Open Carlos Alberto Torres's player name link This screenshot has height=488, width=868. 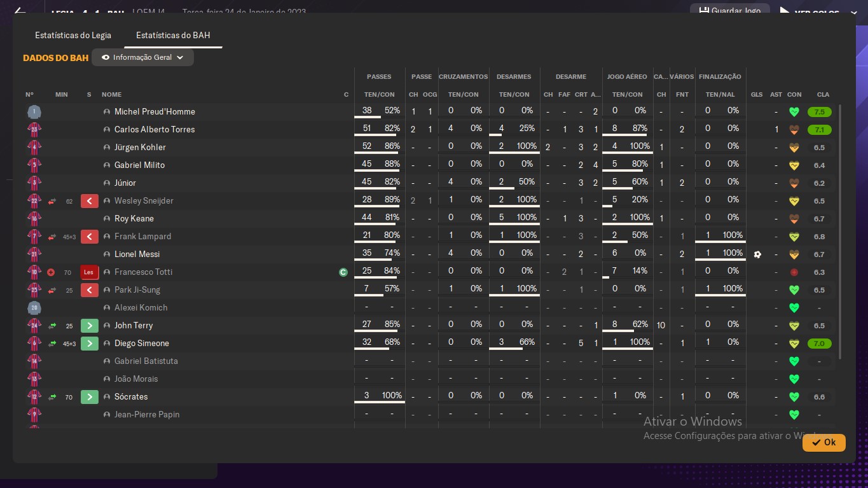click(x=155, y=130)
